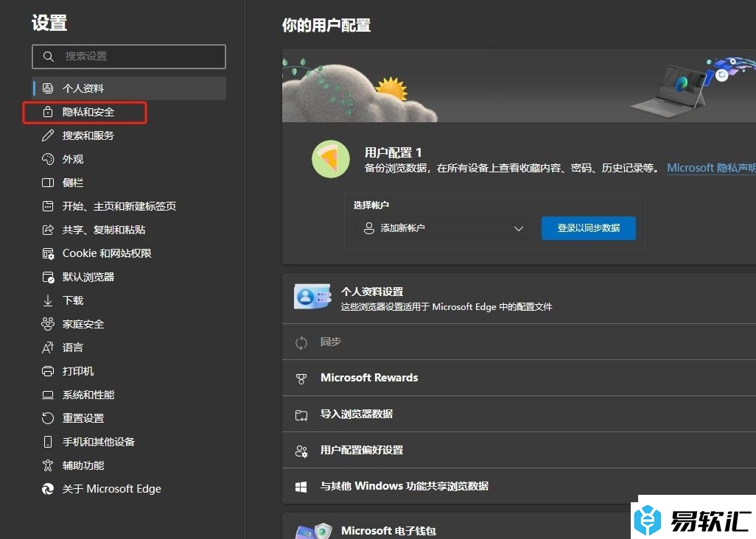Open the Microsoft 隐私声明 link

(711, 168)
